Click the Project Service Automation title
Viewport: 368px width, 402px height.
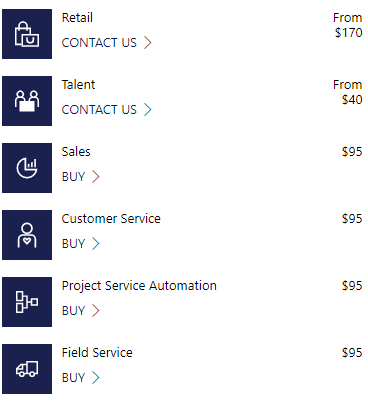(139, 286)
